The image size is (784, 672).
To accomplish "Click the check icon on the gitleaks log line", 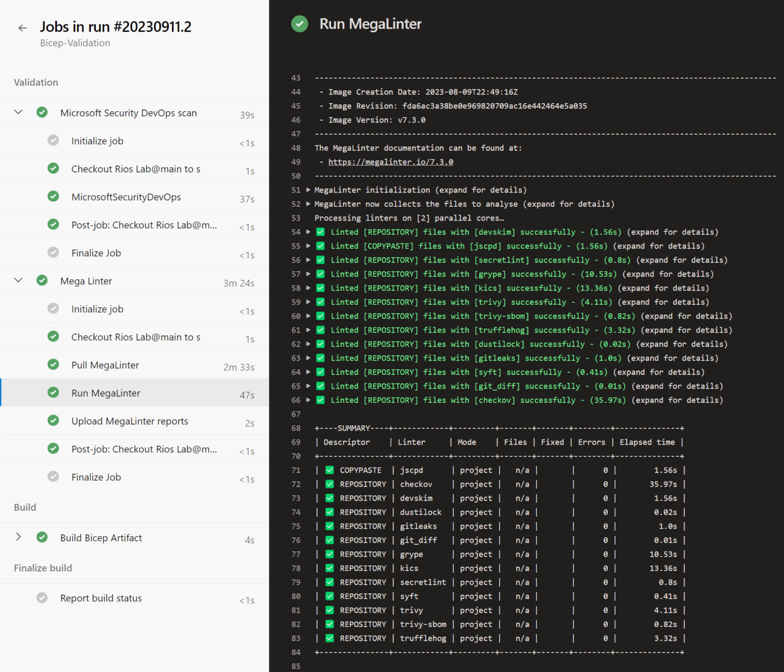I will click(320, 358).
